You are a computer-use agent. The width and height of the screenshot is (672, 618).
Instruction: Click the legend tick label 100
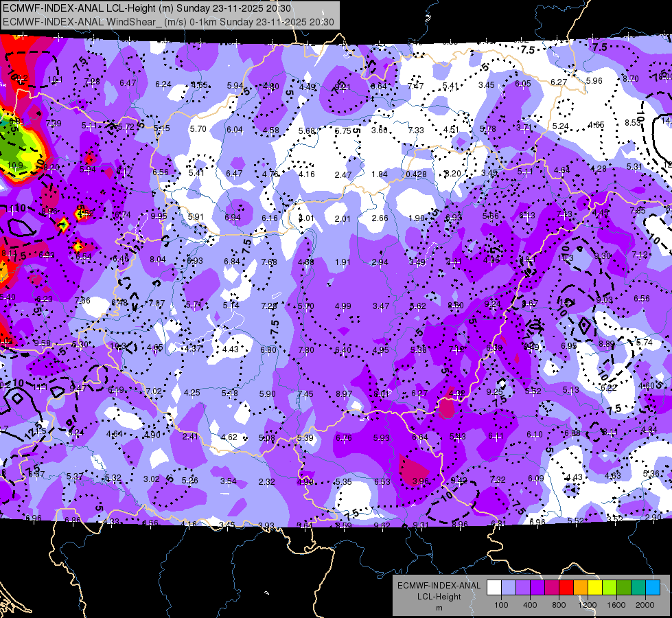tap(501, 605)
